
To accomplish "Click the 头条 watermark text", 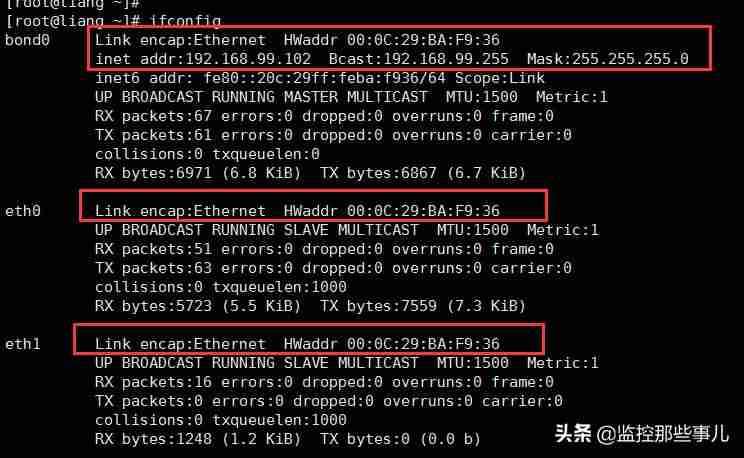I will 573,433.
